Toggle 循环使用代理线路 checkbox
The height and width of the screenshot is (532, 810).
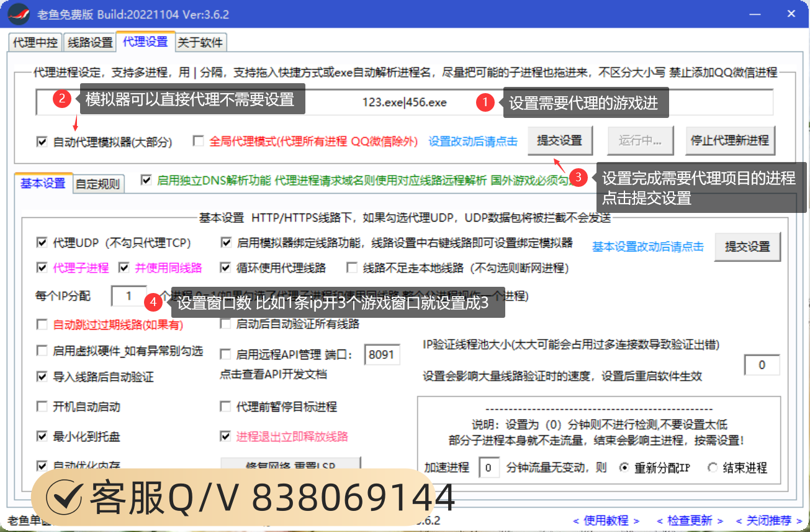(x=226, y=268)
